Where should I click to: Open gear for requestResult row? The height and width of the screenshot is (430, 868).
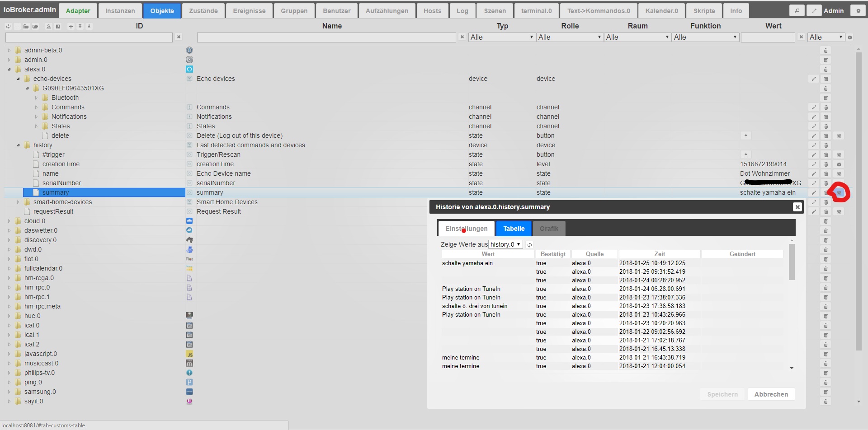pyautogui.click(x=839, y=212)
